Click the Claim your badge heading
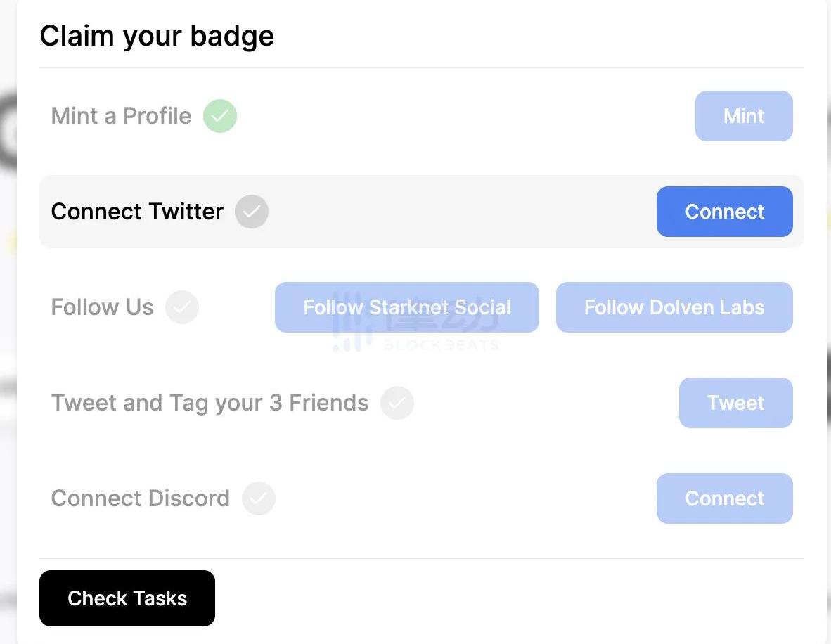The image size is (831, 644). pyautogui.click(x=157, y=36)
